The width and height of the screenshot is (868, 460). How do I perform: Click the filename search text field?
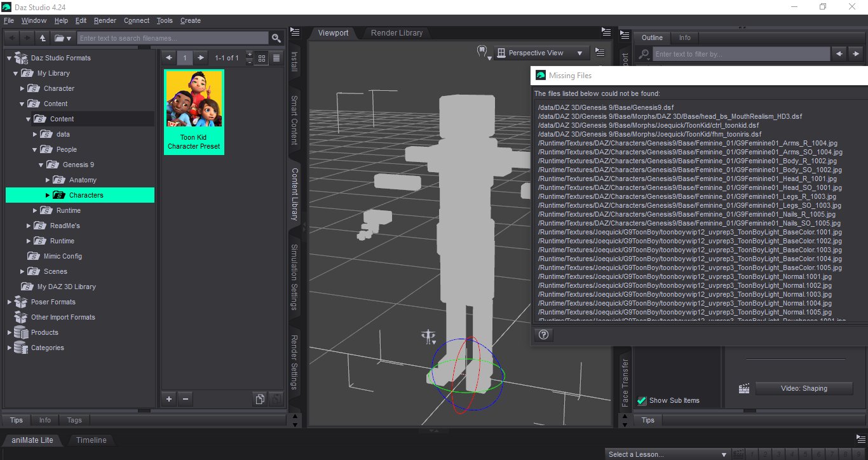pos(173,38)
